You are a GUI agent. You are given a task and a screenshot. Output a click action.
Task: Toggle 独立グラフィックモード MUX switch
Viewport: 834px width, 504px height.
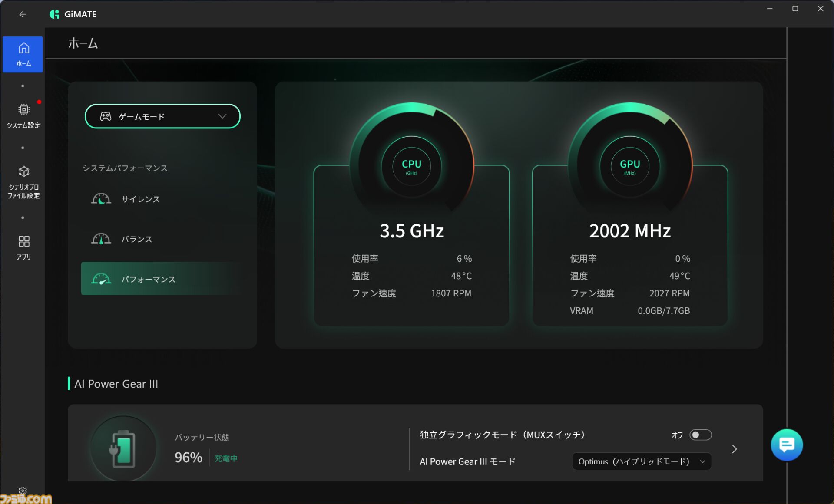[x=700, y=435]
